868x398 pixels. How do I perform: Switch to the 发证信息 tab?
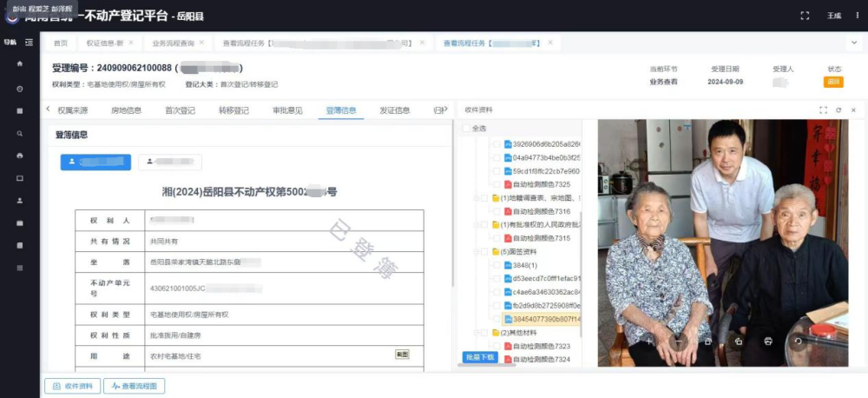[394, 110]
